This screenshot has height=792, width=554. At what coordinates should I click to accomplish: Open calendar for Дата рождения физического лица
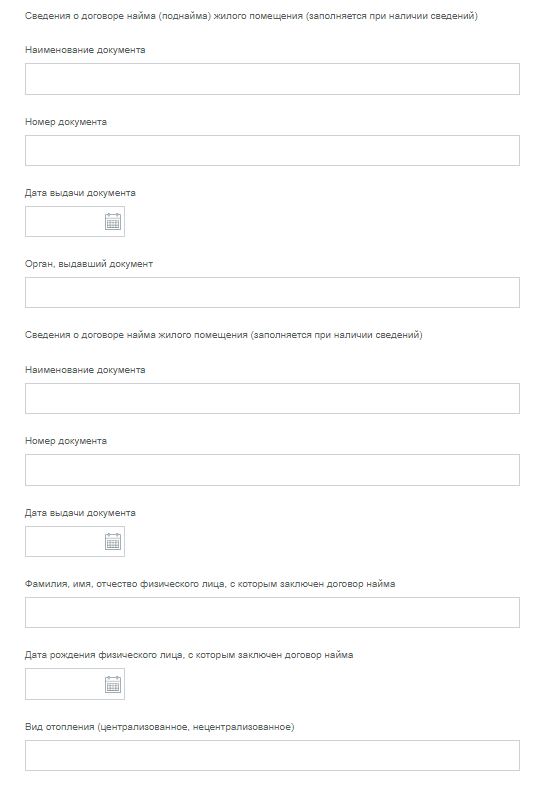click(113, 684)
